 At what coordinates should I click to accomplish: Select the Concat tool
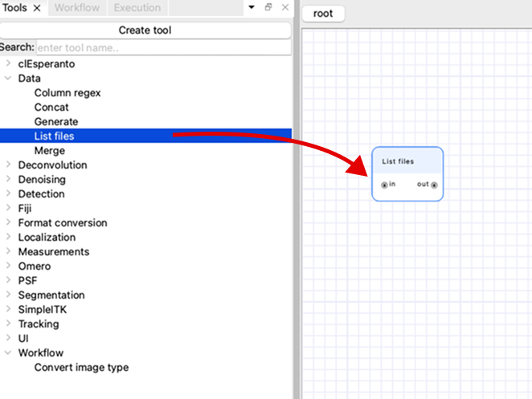tap(51, 107)
